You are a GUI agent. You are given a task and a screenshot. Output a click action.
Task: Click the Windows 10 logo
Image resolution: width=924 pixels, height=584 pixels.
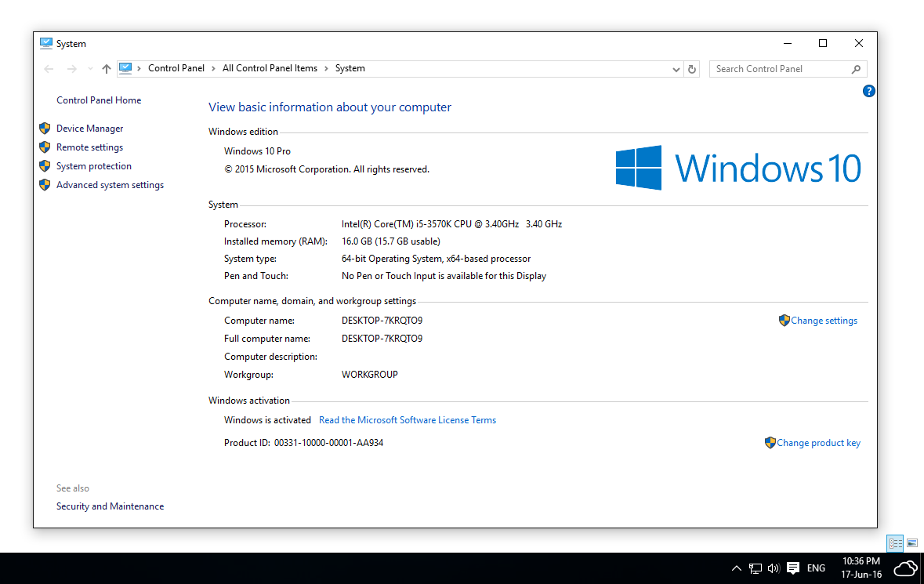(x=737, y=168)
